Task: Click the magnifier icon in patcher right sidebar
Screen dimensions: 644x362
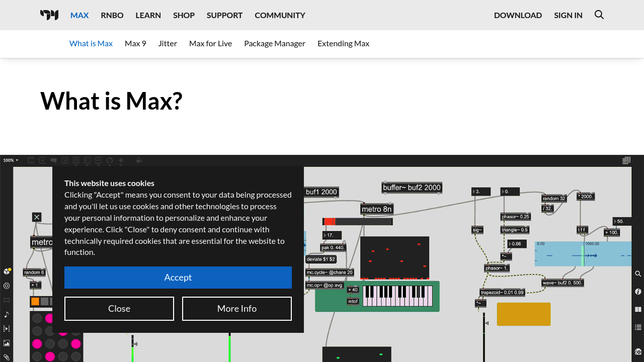Action: 638,274
